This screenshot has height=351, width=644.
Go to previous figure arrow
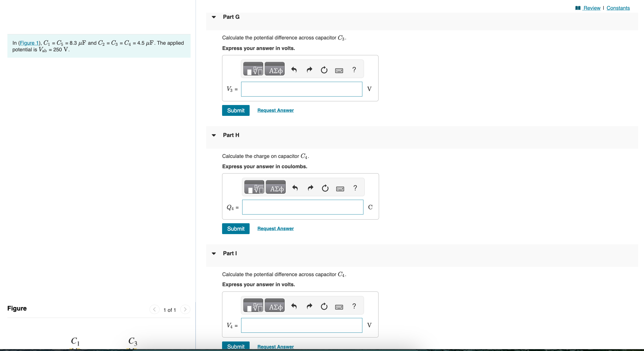154,309
